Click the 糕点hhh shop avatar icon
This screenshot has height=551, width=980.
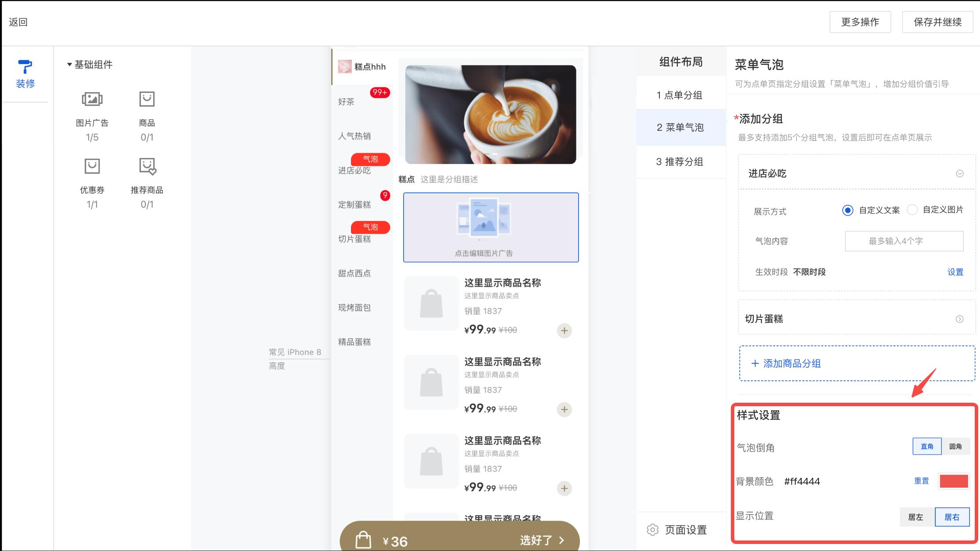click(345, 67)
